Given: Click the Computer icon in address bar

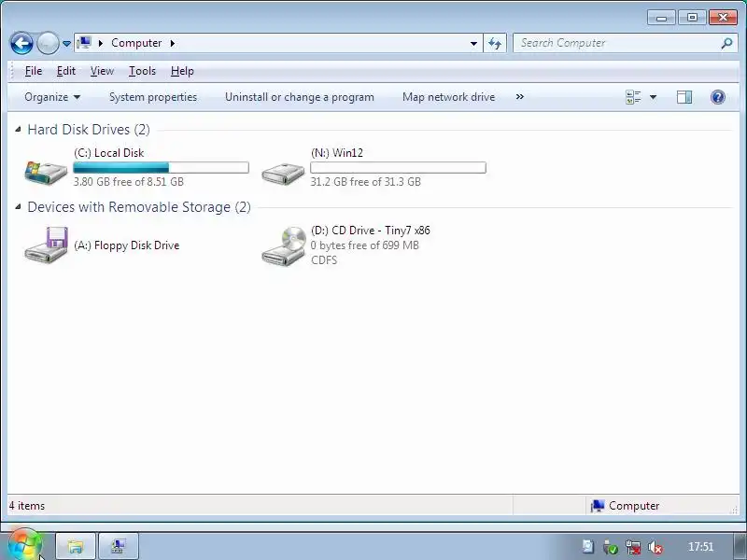Looking at the screenshot, I should (x=84, y=43).
